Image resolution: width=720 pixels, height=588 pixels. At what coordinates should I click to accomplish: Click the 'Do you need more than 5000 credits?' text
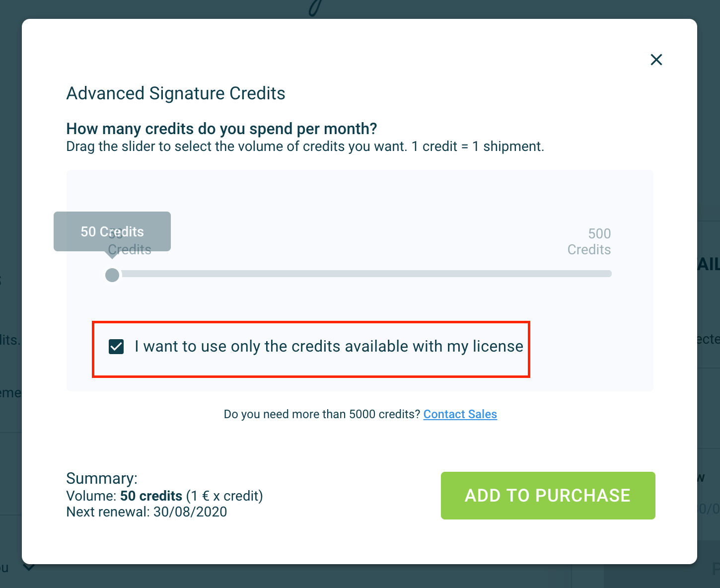coord(322,414)
